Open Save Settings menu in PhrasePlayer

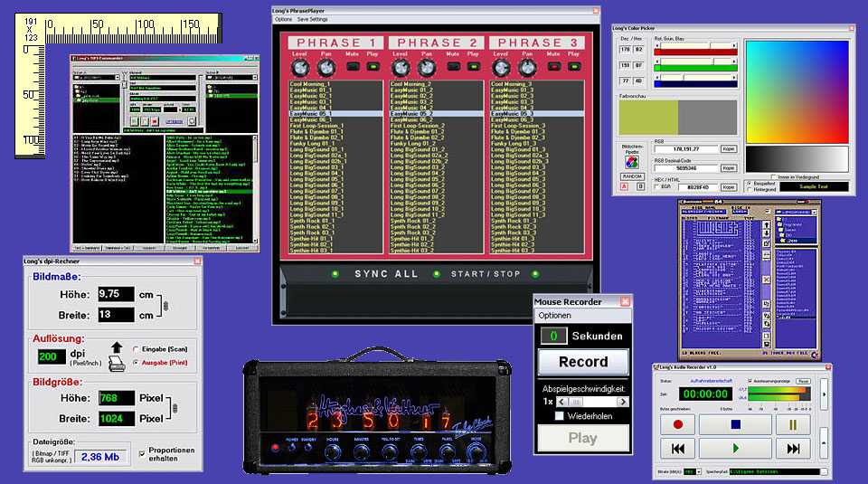click(x=313, y=19)
